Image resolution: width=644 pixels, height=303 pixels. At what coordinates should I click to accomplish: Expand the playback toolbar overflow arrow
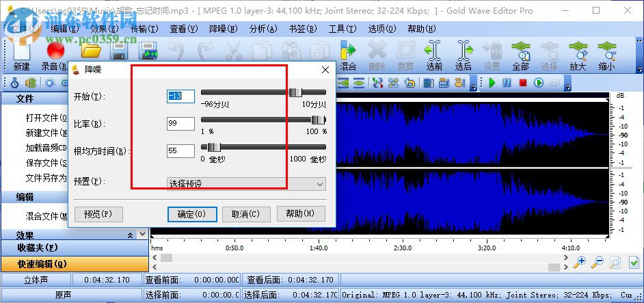(567, 87)
